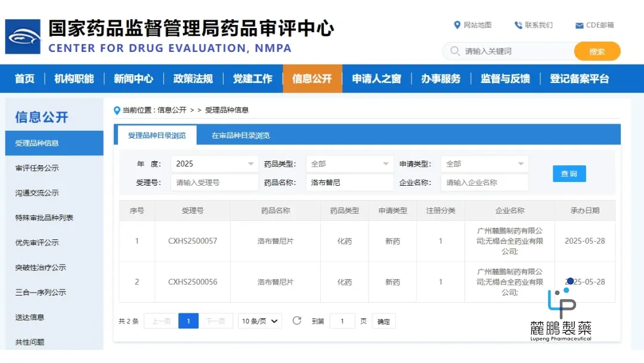
Task: Click the contact us phone icon
Action: point(518,25)
